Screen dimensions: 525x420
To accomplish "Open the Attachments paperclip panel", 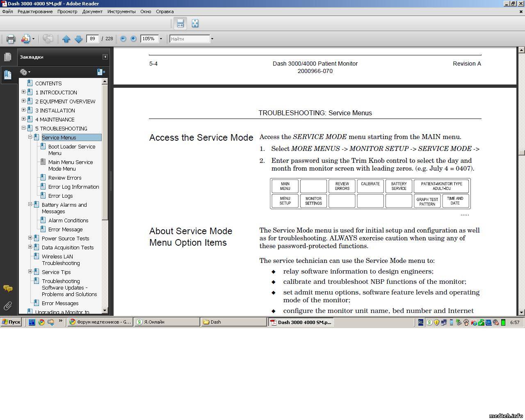I will 7,306.
